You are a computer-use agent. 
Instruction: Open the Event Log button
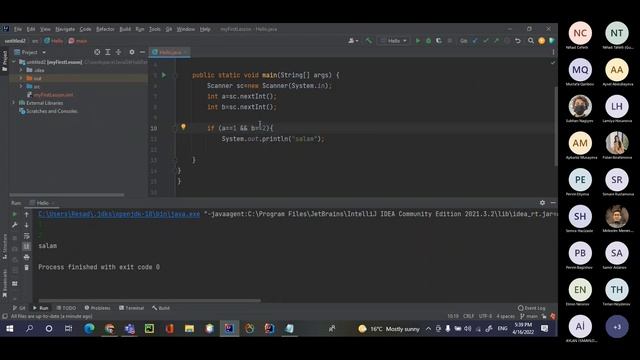pos(531,308)
